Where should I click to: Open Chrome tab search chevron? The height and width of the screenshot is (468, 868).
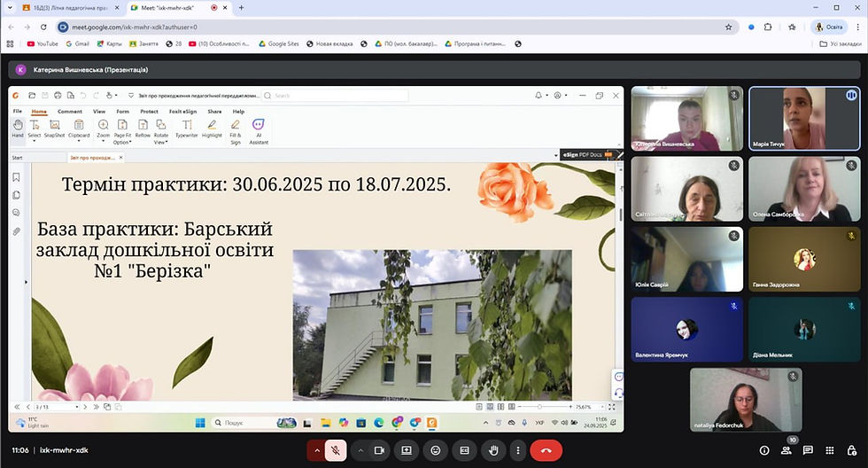10,8
